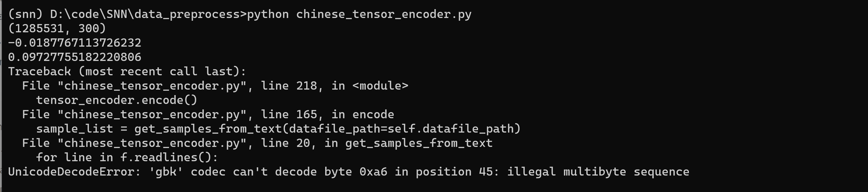Click the negative value -0.0187767113726232
868x192 pixels.
click(75, 43)
